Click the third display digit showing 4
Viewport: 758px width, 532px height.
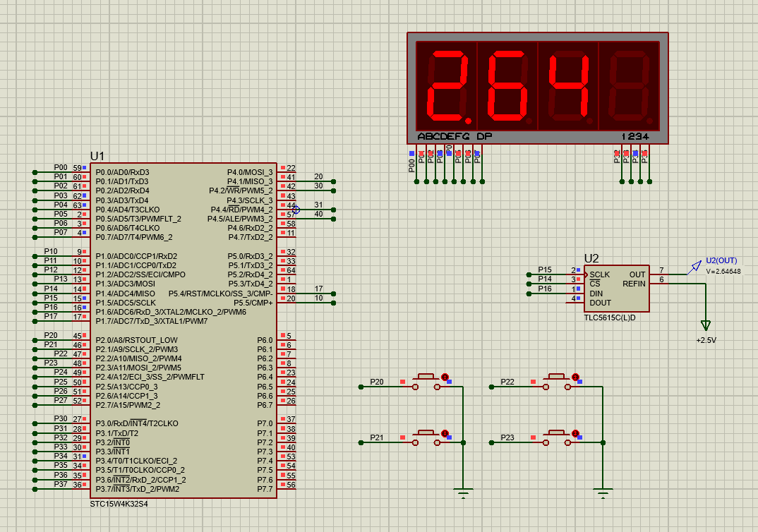coord(568,85)
